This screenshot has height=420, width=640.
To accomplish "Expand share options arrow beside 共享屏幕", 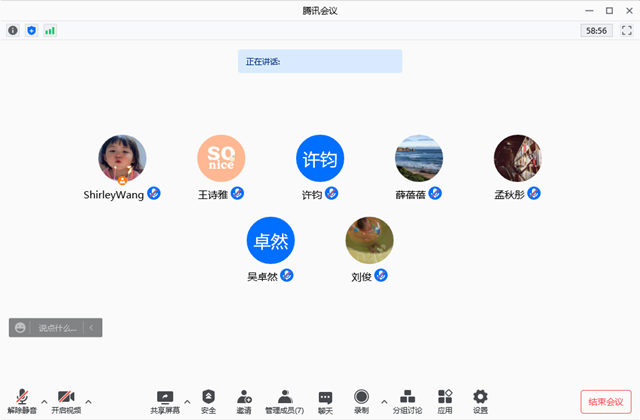I will coord(187,401).
